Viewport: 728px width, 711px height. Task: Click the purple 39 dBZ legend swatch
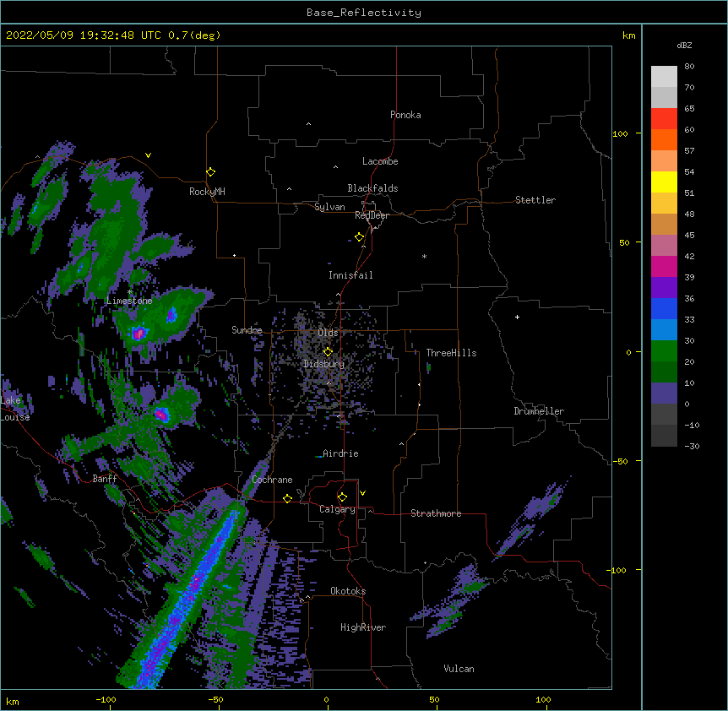coord(664,288)
